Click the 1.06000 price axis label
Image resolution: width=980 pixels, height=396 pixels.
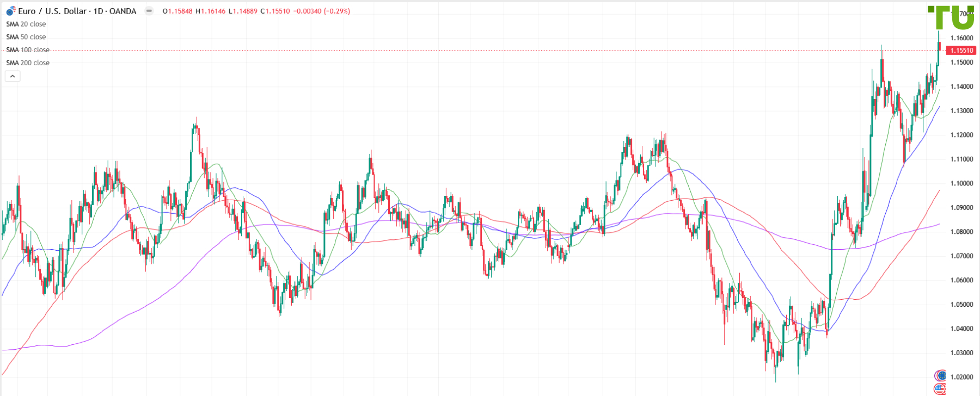[961, 280]
